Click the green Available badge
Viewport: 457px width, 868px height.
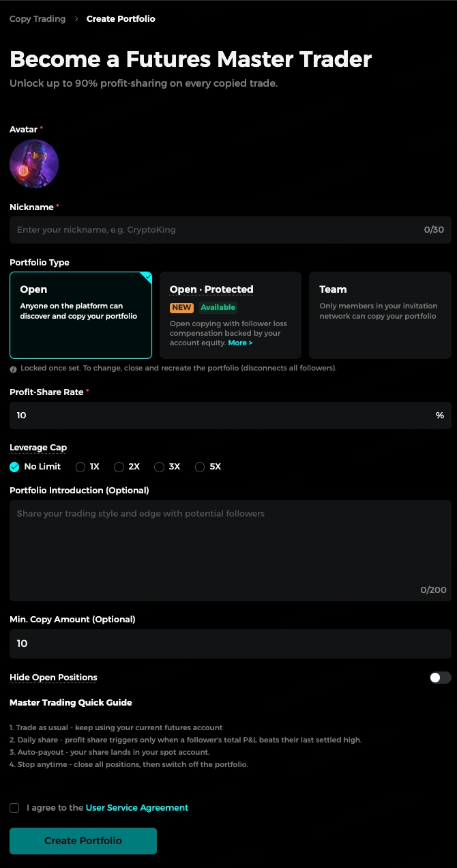pyautogui.click(x=218, y=307)
